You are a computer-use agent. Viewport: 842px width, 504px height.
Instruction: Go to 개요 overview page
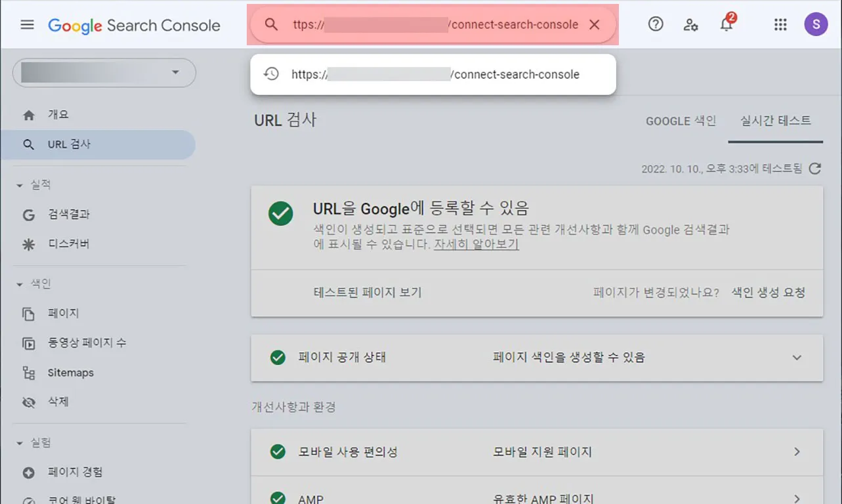pyautogui.click(x=98, y=115)
